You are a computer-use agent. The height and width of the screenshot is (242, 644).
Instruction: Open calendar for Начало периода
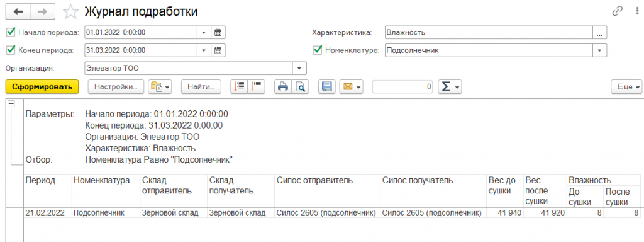218,32
